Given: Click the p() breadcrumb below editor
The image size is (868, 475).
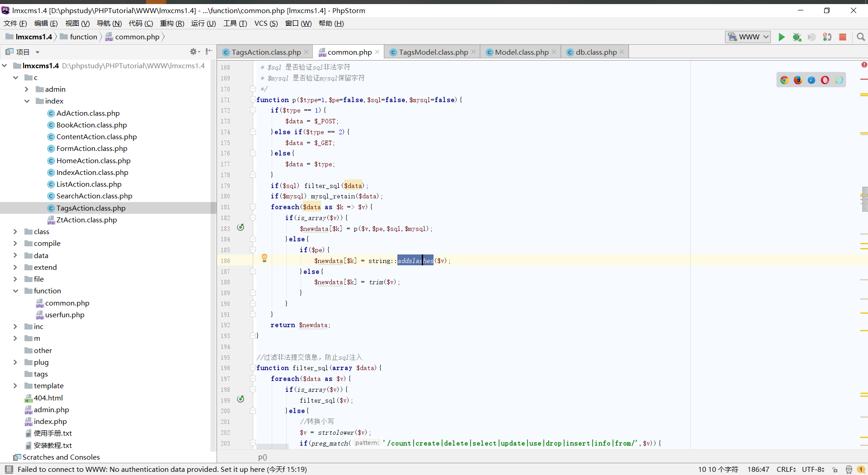Looking at the screenshot, I should point(263,457).
